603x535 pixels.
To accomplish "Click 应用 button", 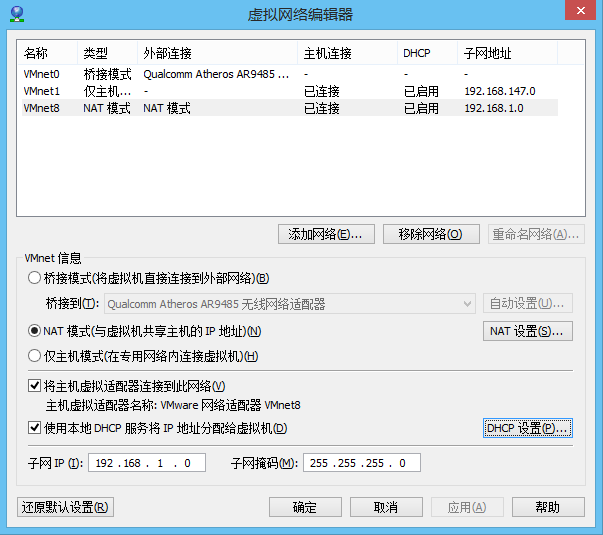I will 467,507.
